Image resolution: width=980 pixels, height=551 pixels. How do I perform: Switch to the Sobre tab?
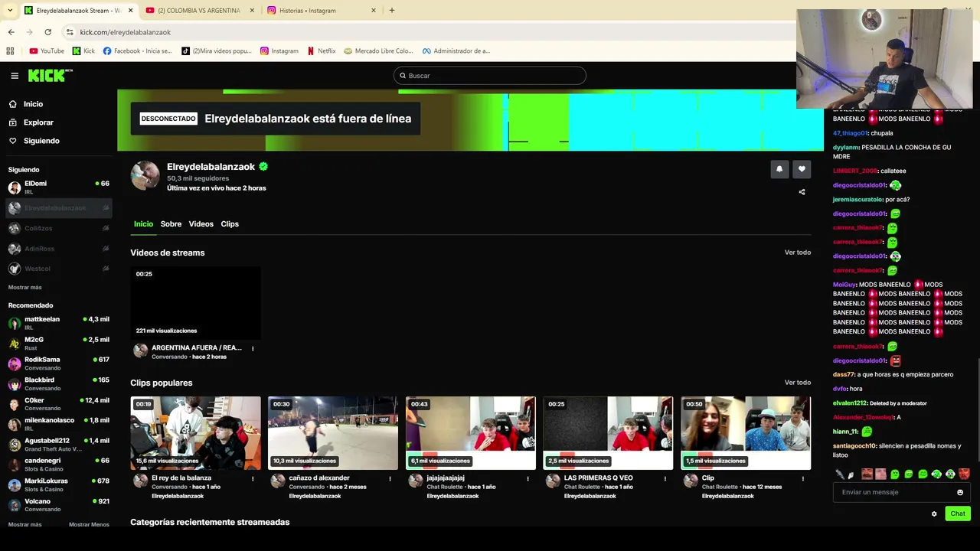point(171,224)
